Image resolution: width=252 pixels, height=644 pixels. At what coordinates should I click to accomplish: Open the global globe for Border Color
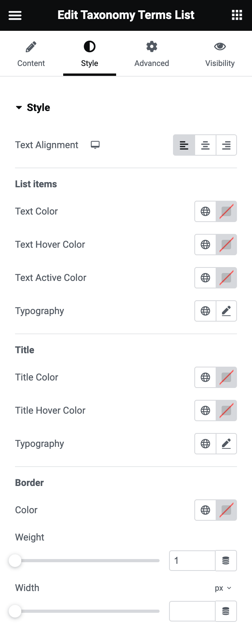click(x=205, y=510)
